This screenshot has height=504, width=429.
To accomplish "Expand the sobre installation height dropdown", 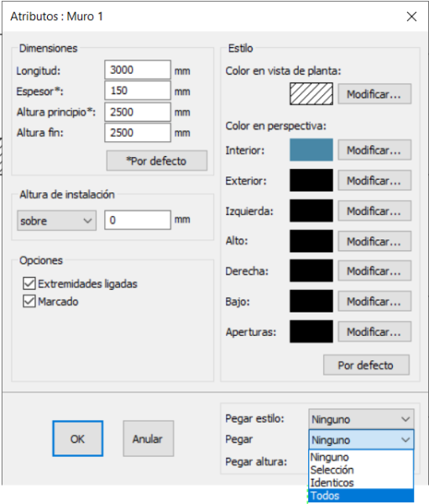I will point(56,221).
